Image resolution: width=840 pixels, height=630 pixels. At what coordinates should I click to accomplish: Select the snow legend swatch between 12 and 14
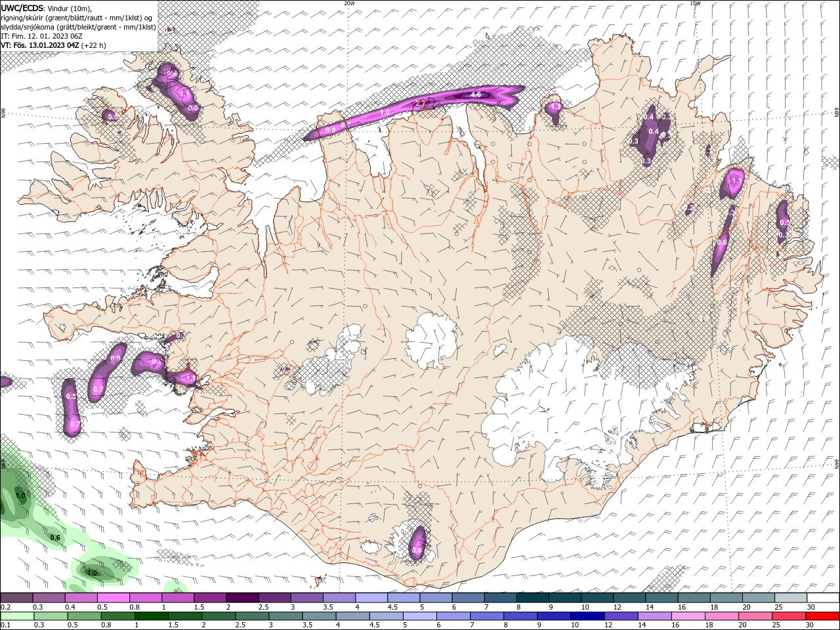pyautogui.click(x=629, y=598)
